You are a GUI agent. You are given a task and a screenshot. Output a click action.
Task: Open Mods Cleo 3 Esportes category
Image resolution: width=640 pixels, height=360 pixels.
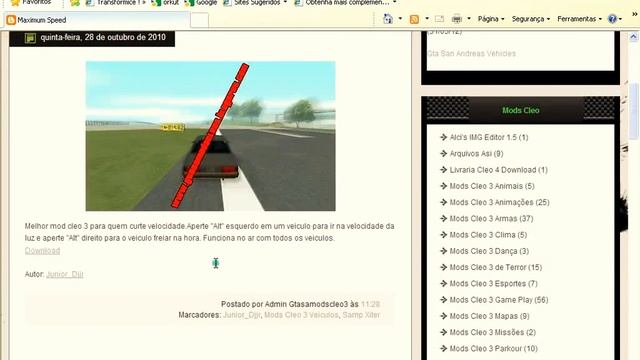pyautogui.click(x=493, y=284)
